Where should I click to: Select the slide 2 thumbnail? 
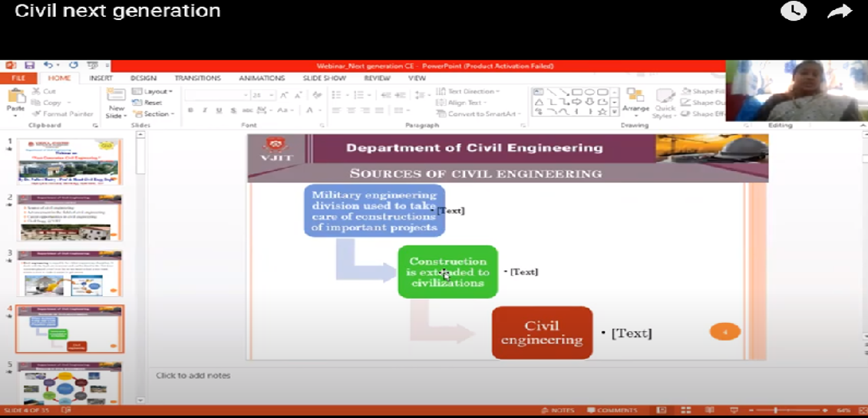click(69, 218)
